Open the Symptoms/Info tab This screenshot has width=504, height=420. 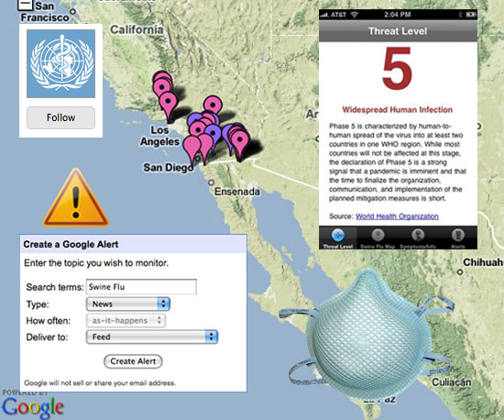[x=418, y=238]
